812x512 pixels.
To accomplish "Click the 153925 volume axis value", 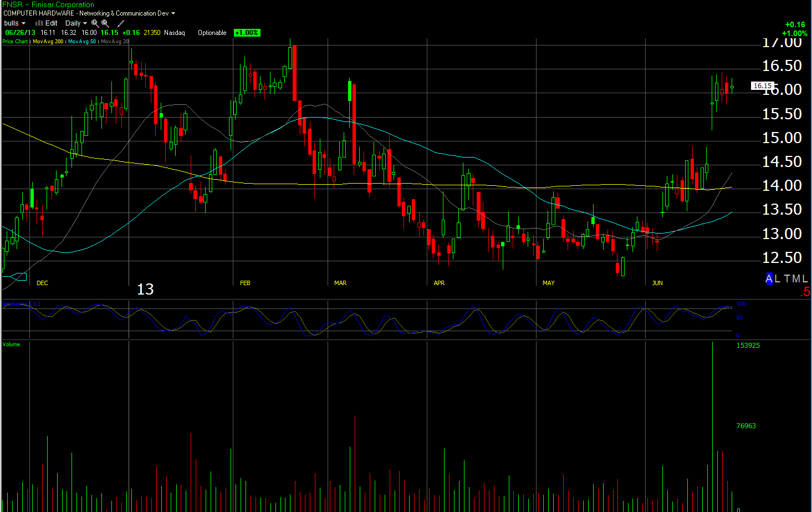I will pos(748,345).
